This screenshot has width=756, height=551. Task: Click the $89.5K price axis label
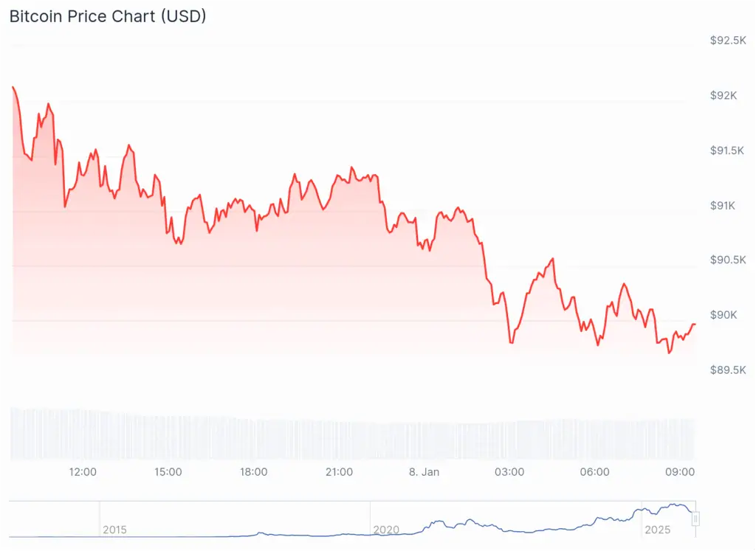(x=728, y=370)
